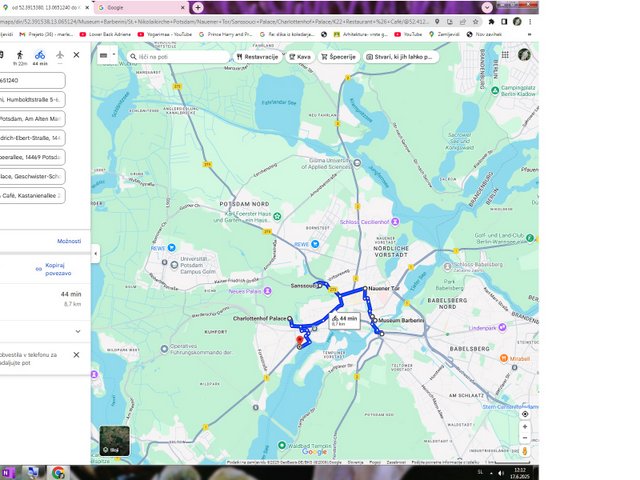Open Arhitektura bookmark
640x480 pixels.
[360, 34]
